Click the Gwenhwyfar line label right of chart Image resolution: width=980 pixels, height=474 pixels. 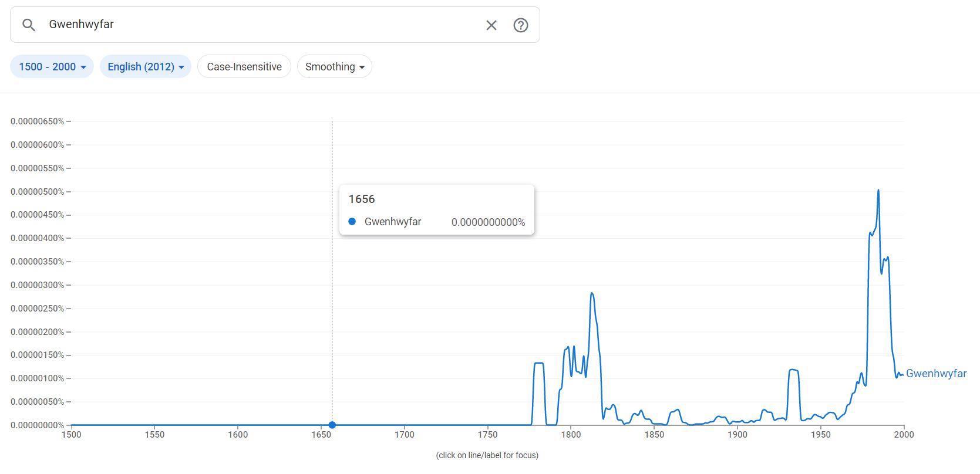coord(935,374)
